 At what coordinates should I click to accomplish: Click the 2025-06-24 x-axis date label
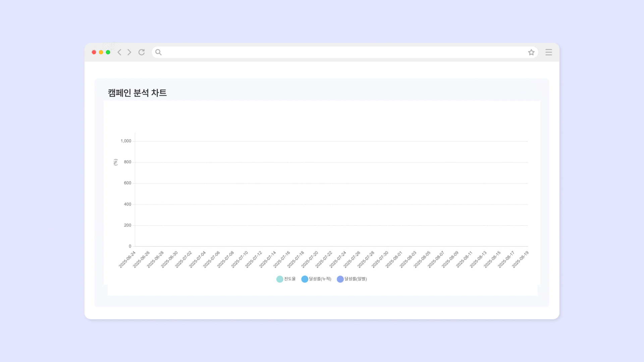click(x=127, y=259)
